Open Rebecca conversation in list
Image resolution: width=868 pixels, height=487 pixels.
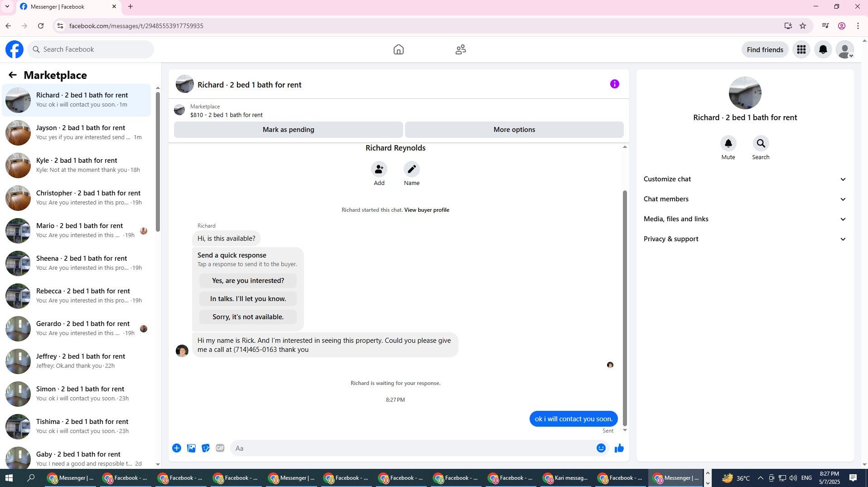pyautogui.click(x=77, y=296)
